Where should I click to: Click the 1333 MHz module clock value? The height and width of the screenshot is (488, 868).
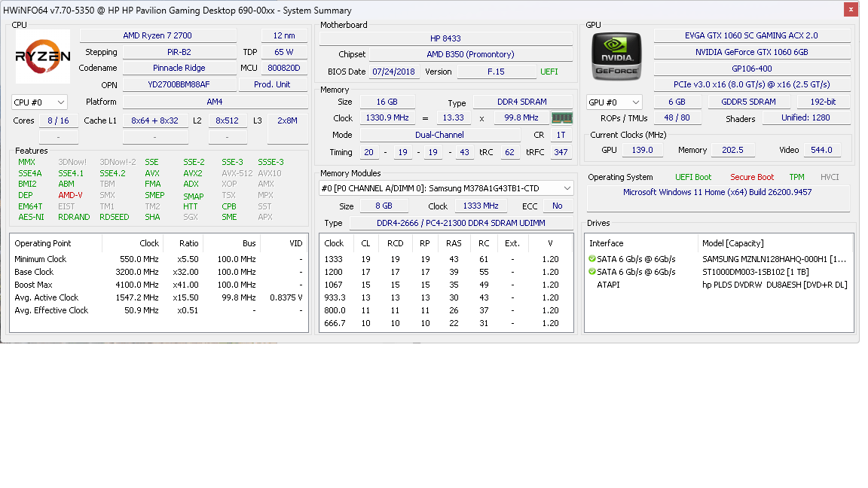[x=481, y=206]
